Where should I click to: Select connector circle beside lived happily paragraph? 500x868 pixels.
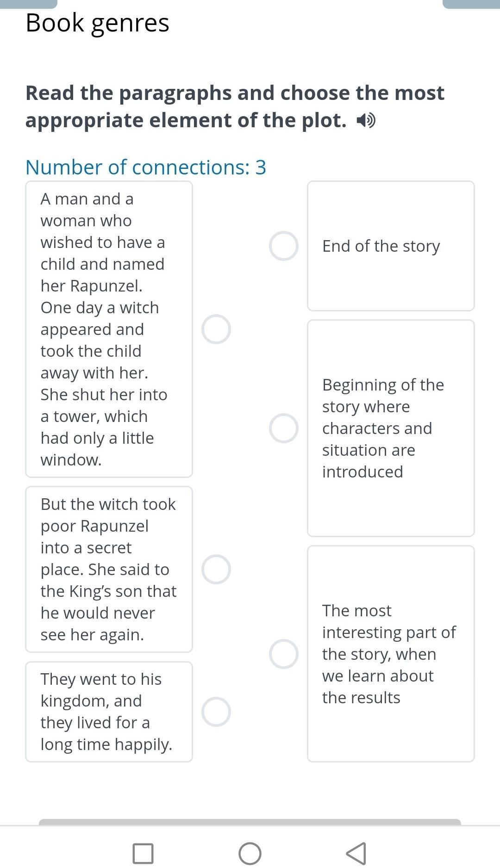[x=216, y=712]
